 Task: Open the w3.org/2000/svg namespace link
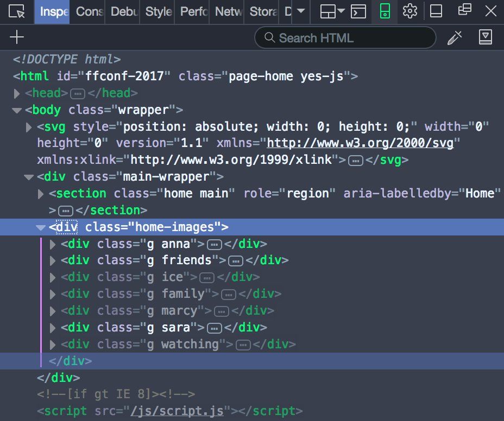coord(360,143)
